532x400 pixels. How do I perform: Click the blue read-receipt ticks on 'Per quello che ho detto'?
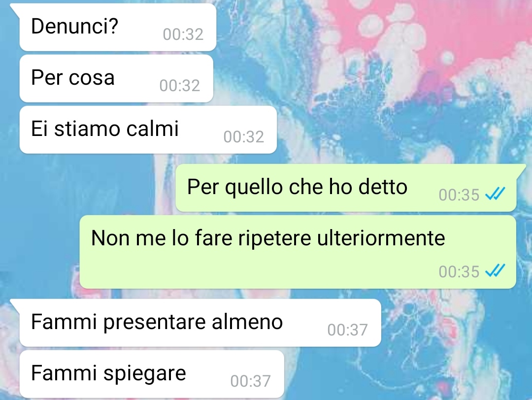[x=496, y=194]
